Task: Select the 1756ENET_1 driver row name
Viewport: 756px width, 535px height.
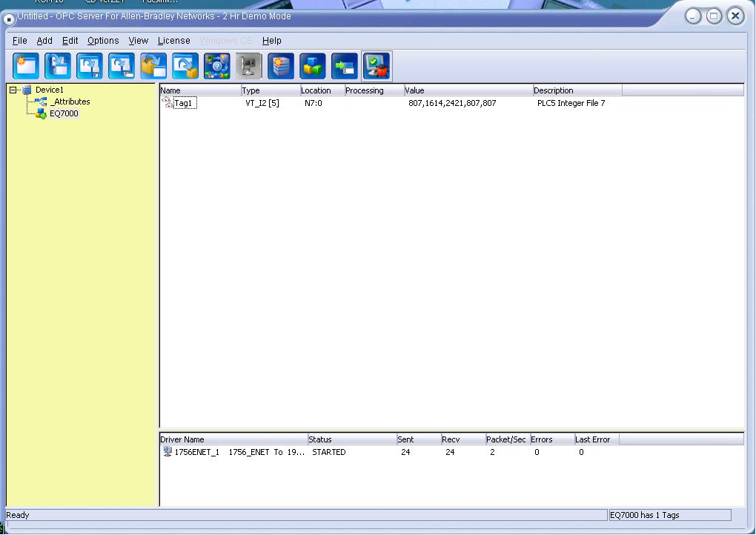Action: coord(196,452)
